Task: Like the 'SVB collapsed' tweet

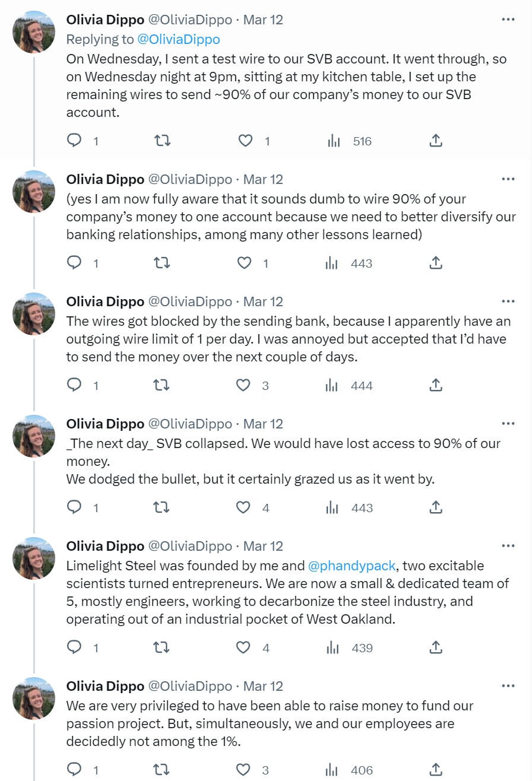Action: pyautogui.click(x=244, y=507)
